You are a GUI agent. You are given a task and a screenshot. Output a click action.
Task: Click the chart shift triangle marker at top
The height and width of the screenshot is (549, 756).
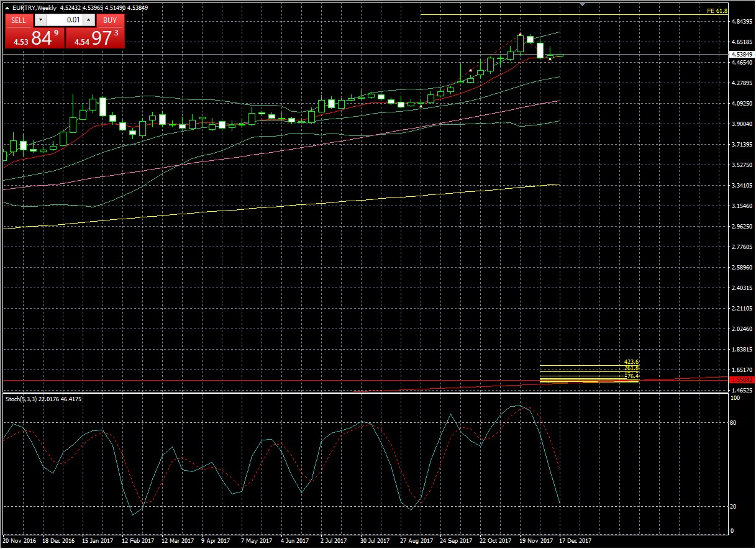tap(582, 4)
